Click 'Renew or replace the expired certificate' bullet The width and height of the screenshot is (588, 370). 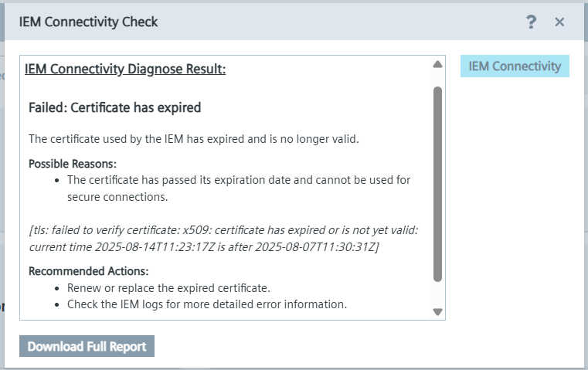(168, 288)
